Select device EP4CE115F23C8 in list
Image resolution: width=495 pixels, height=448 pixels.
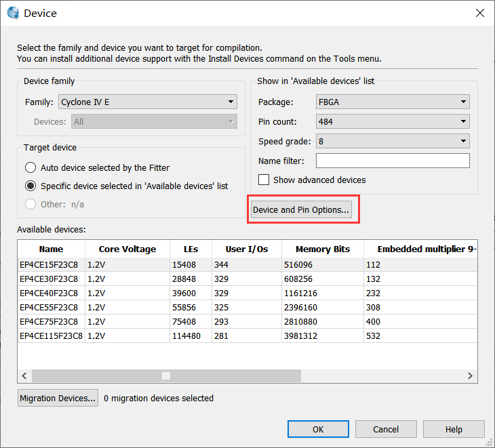pos(51,336)
